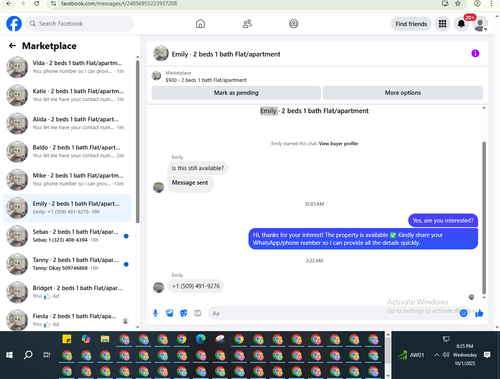Focus the Search Facebook field

80,24
